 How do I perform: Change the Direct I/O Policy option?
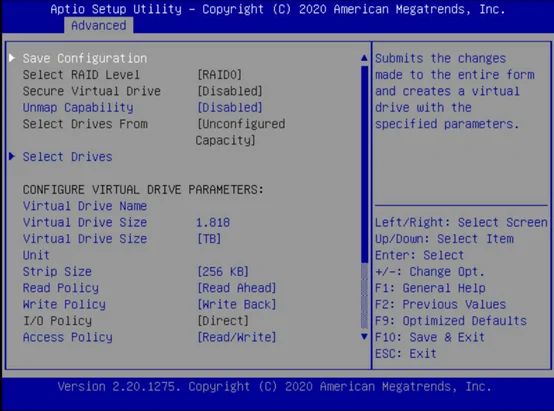tap(223, 321)
